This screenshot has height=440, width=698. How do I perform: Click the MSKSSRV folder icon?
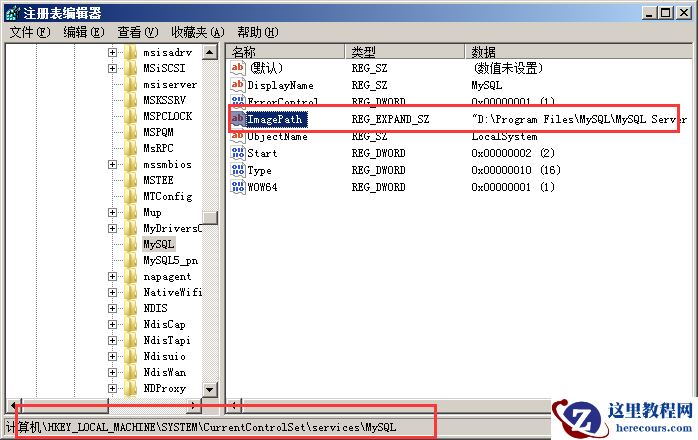[130, 100]
